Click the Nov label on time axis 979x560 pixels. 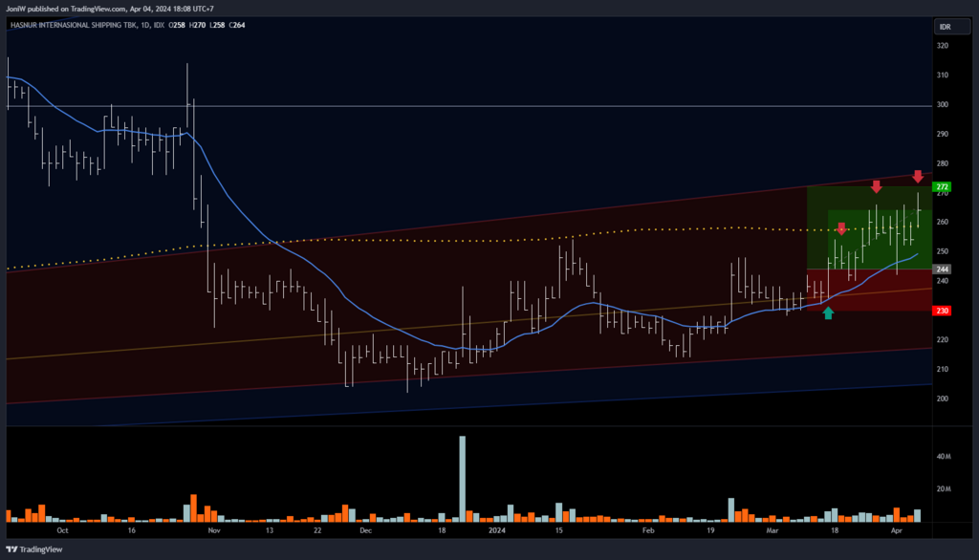coord(213,528)
